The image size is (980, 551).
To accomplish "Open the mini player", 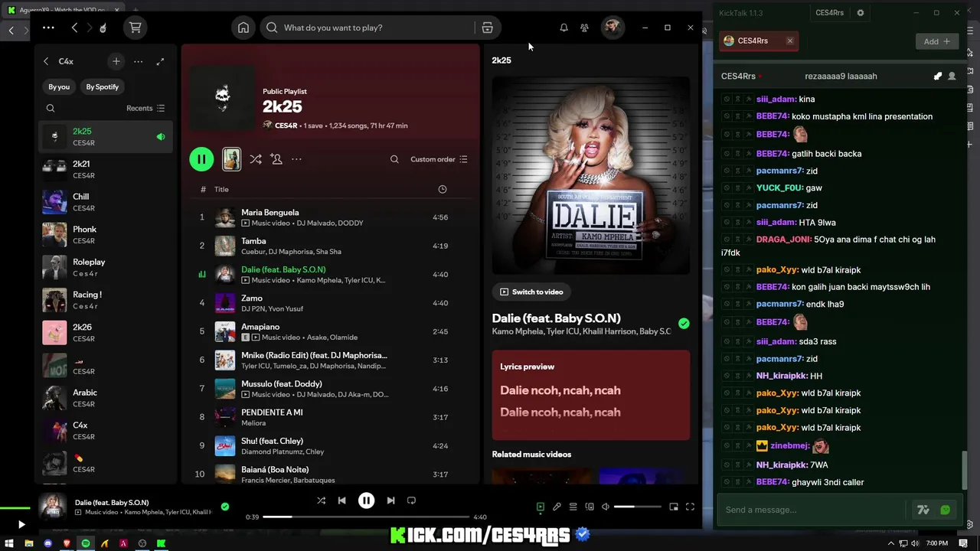I will (x=674, y=507).
